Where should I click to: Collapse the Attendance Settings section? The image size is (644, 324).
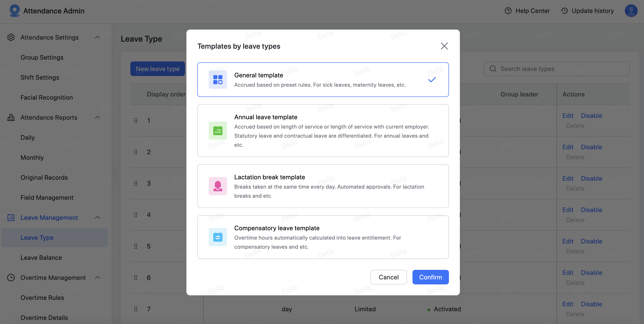pos(98,38)
